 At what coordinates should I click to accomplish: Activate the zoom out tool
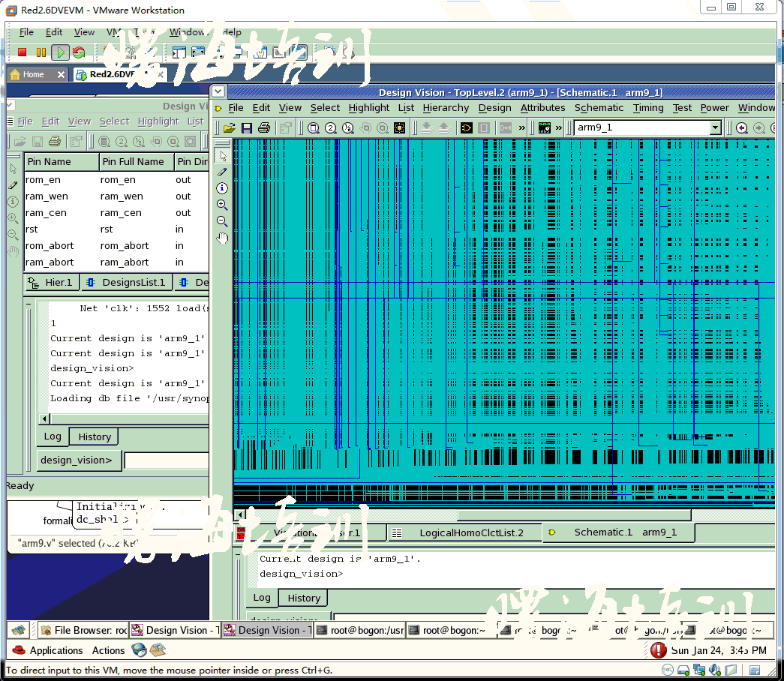[x=221, y=220]
